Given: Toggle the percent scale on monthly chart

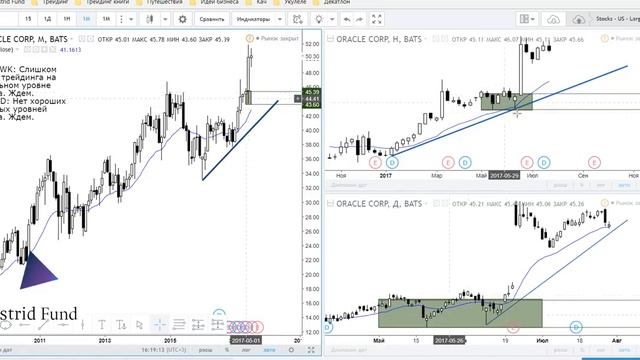Looking at the screenshot, I should (x=227, y=350).
